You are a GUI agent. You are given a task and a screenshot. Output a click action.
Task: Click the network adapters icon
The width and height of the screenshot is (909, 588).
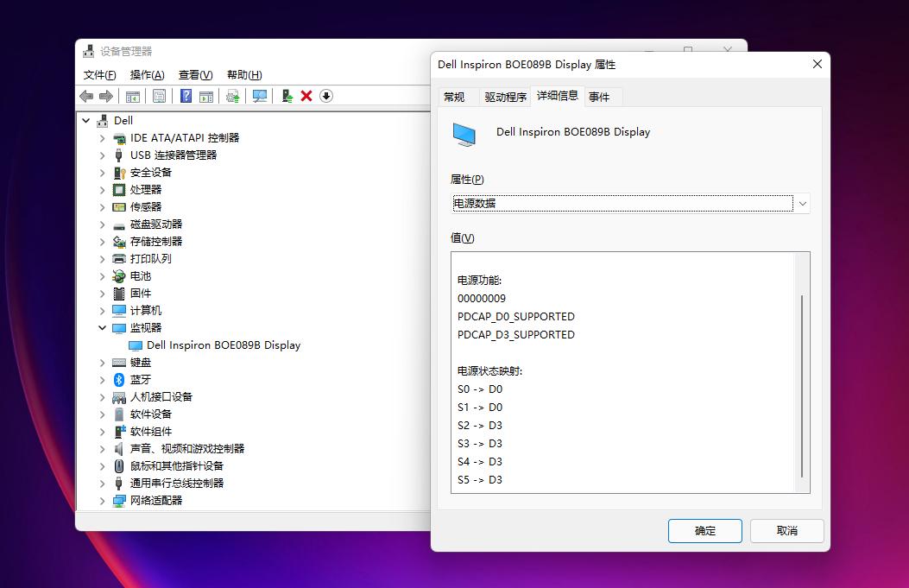119,501
